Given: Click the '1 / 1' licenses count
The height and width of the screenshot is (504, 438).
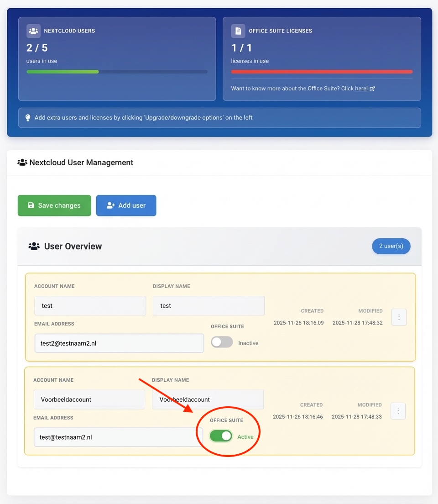Looking at the screenshot, I should coord(241,48).
